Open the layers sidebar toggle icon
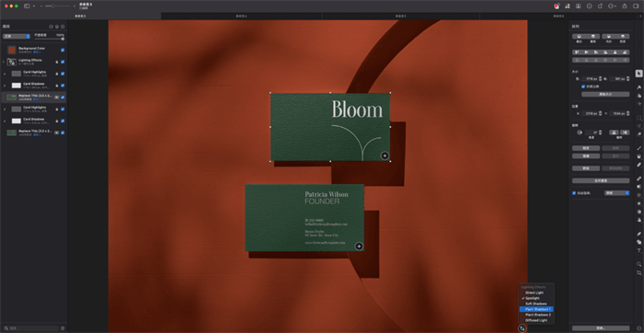This screenshot has height=333, width=644. click(x=27, y=6)
